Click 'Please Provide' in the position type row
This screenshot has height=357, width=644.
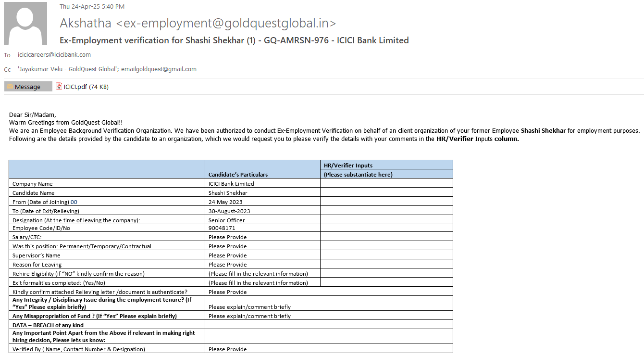[x=228, y=246]
